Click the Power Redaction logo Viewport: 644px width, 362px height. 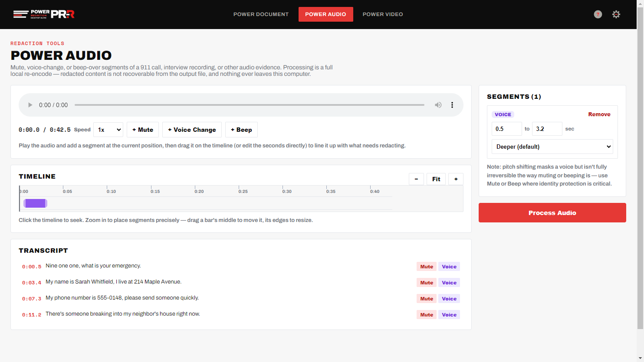(x=44, y=14)
